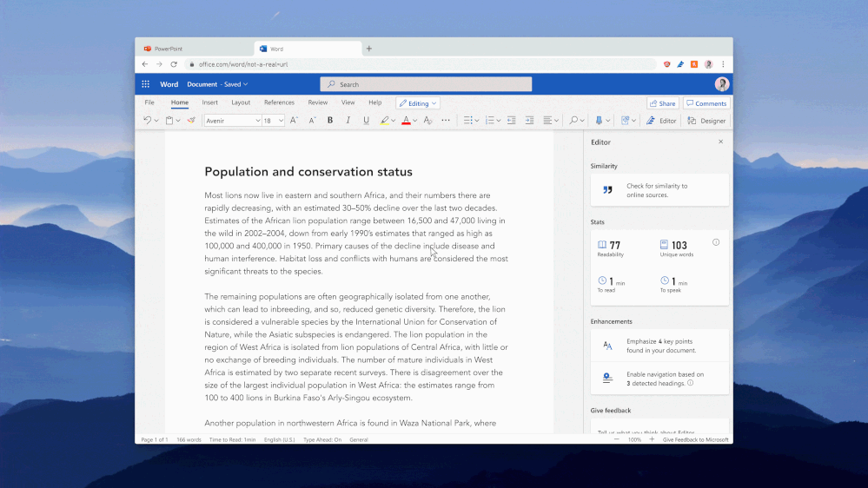Open the app launcher waffle icon

pyautogui.click(x=145, y=84)
